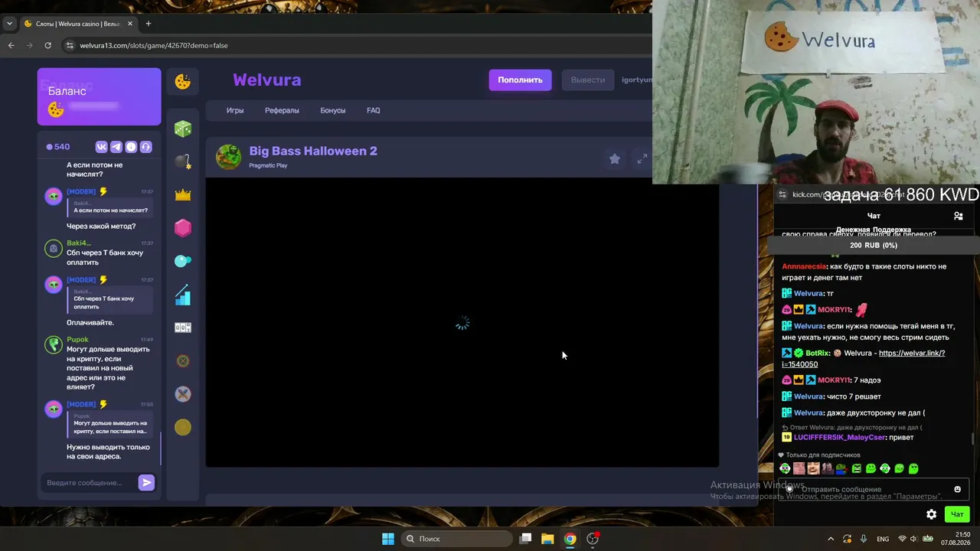Switch to the Слоты Welvura casino tab

(x=79, y=24)
